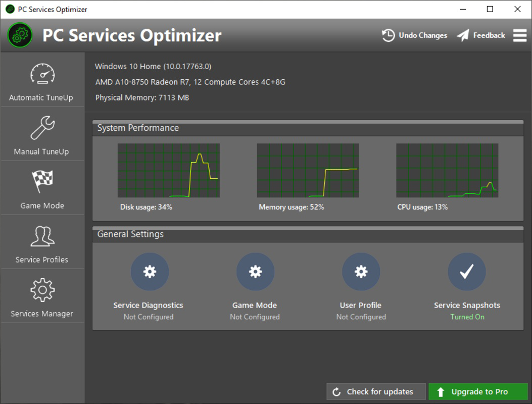532x404 pixels.
Task: Open the hamburger menu
Action: coord(519,35)
